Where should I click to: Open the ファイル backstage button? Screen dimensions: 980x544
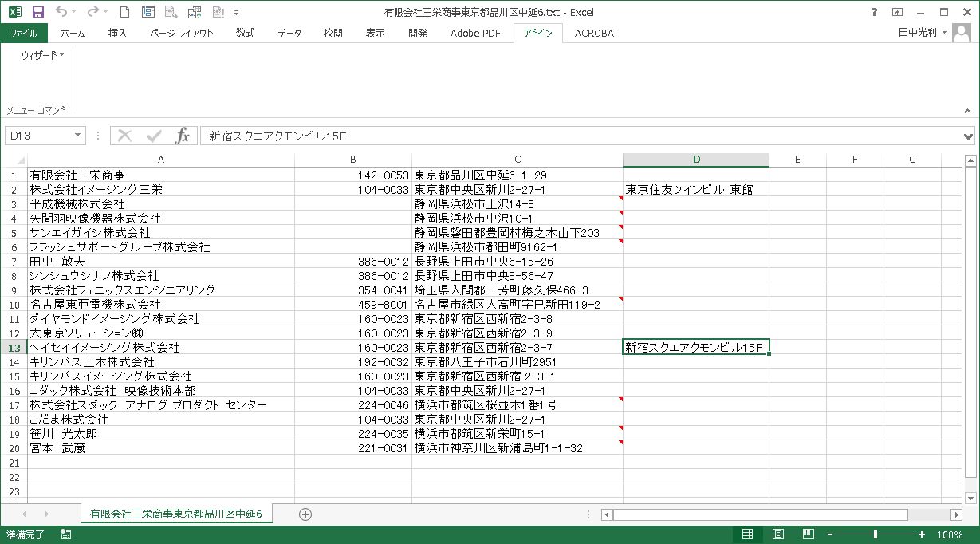coord(24,33)
